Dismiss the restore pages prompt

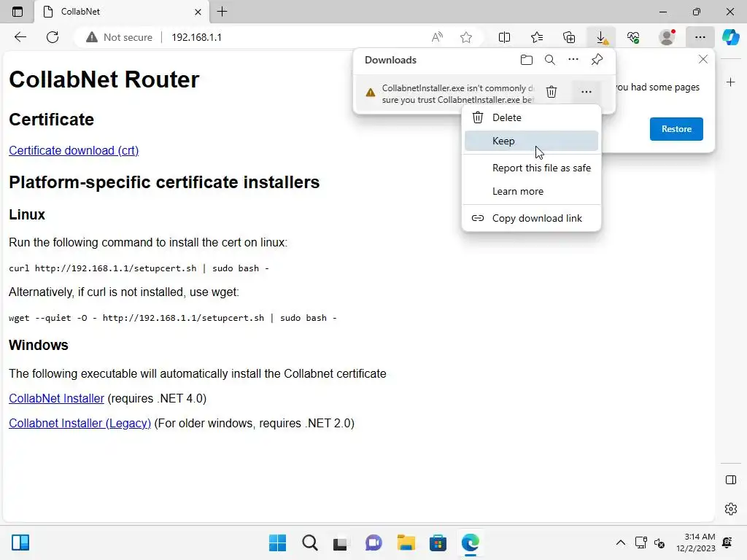coord(703,59)
